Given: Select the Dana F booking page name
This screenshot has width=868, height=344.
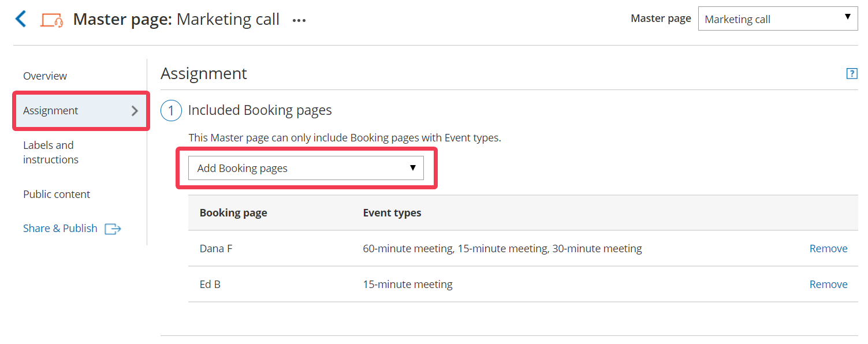Looking at the screenshot, I should pyautogui.click(x=216, y=249).
